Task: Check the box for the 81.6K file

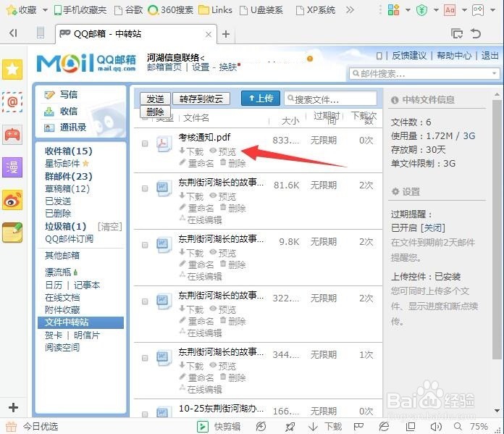Action: (x=145, y=188)
